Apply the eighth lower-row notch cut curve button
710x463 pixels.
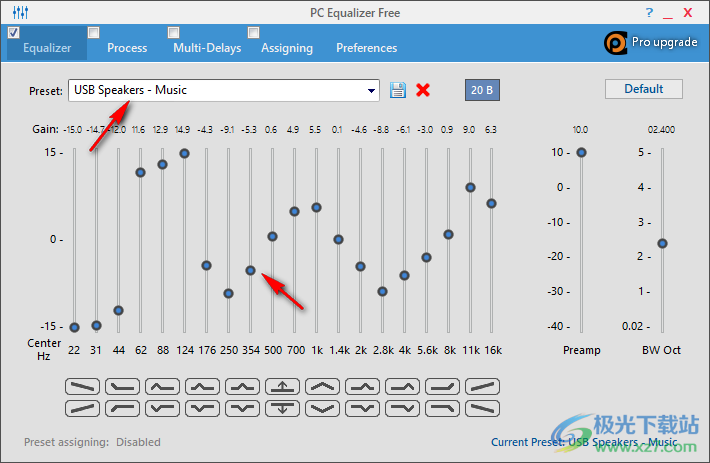tap(362, 409)
